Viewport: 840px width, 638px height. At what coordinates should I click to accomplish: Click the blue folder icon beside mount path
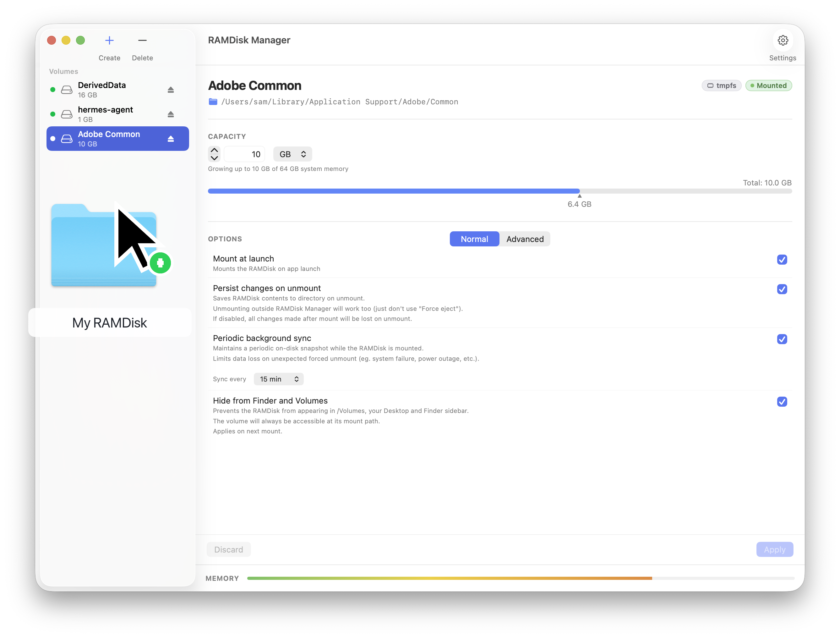pos(213,102)
